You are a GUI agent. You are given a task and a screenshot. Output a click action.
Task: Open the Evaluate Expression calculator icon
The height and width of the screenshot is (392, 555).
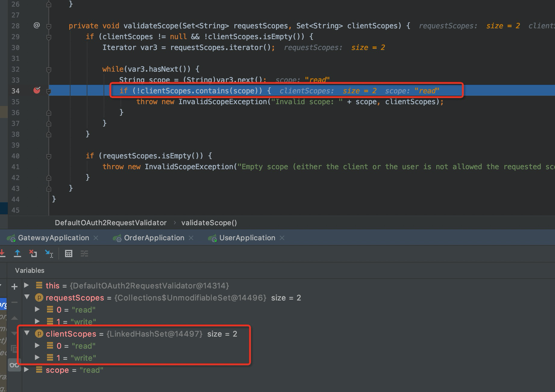[x=69, y=254]
